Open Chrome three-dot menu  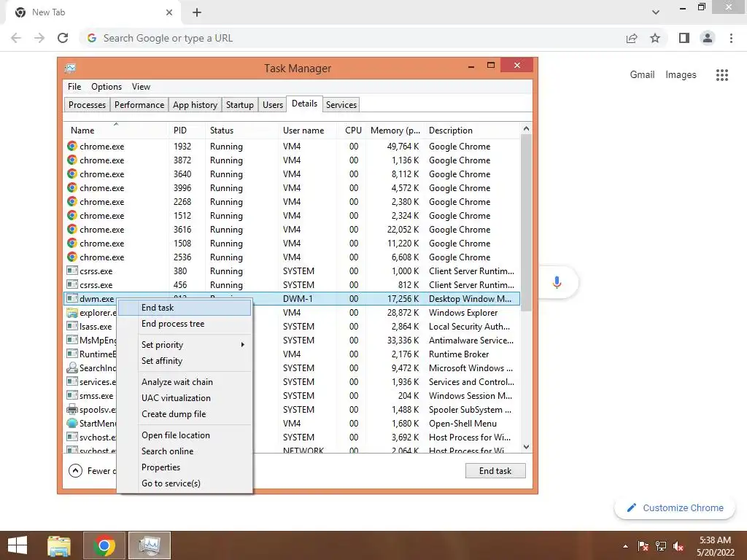pyautogui.click(x=731, y=38)
